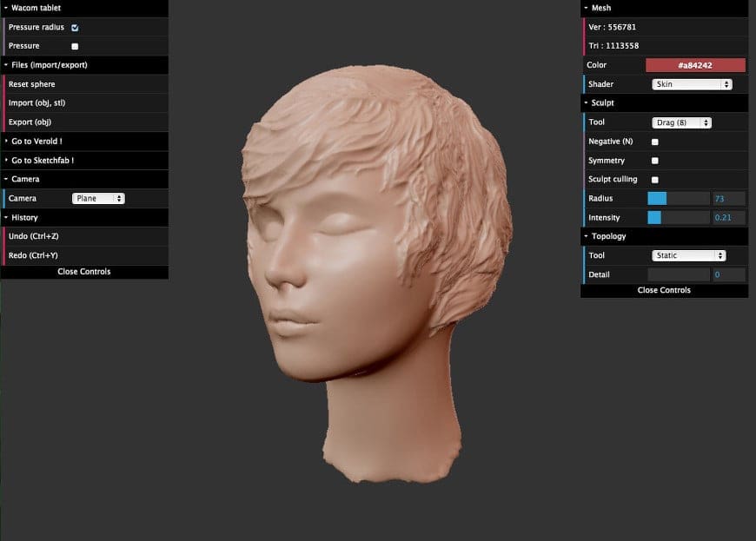756x541 pixels.
Task: Turn on Symmetry checkbox
Action: 654,161
